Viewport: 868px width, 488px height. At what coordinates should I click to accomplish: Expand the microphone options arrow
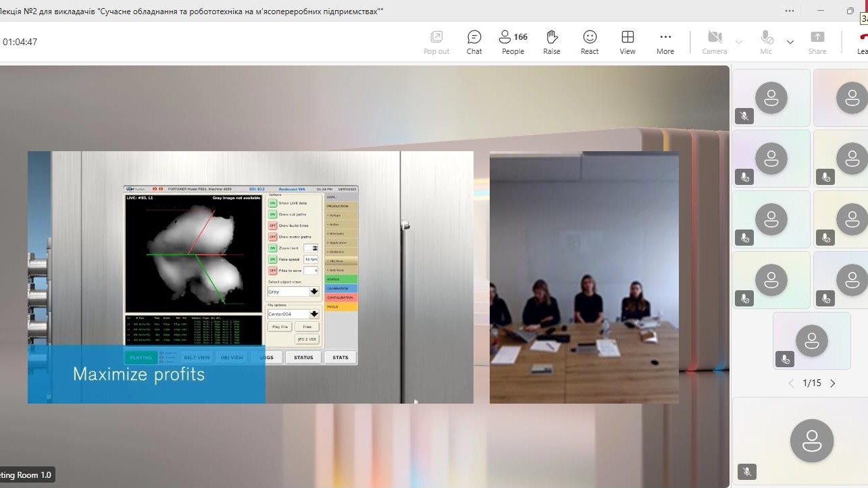(790, 42)
